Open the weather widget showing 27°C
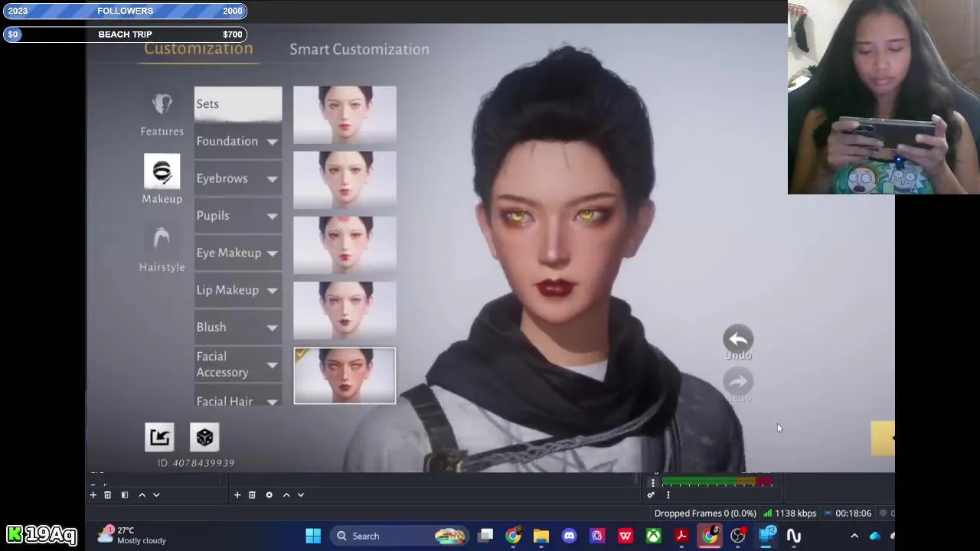The width and height of the screenshot is (980, 551). click(132, 535)
